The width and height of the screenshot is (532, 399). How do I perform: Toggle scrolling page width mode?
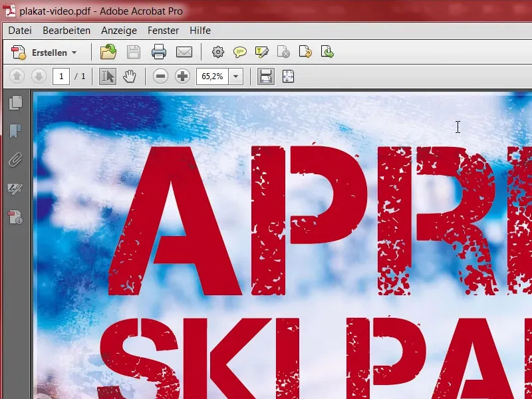coord(265,76)
